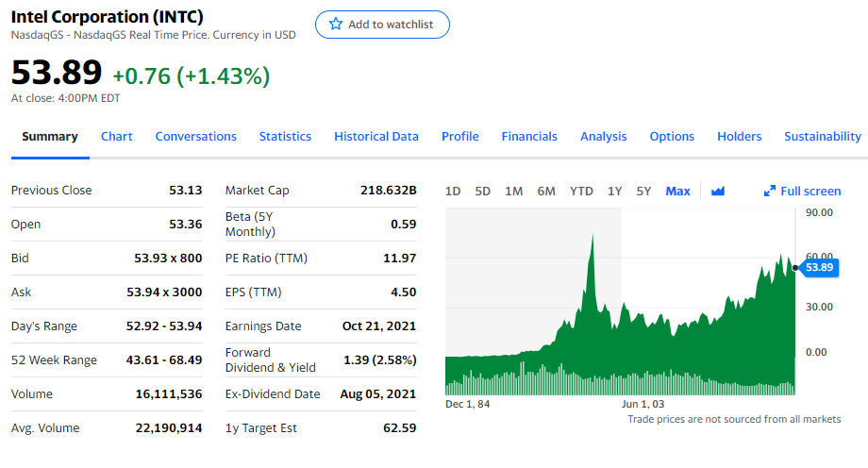Click the 30.00 chart axis label
868x468 pixels.
click(x=819, y=307)
